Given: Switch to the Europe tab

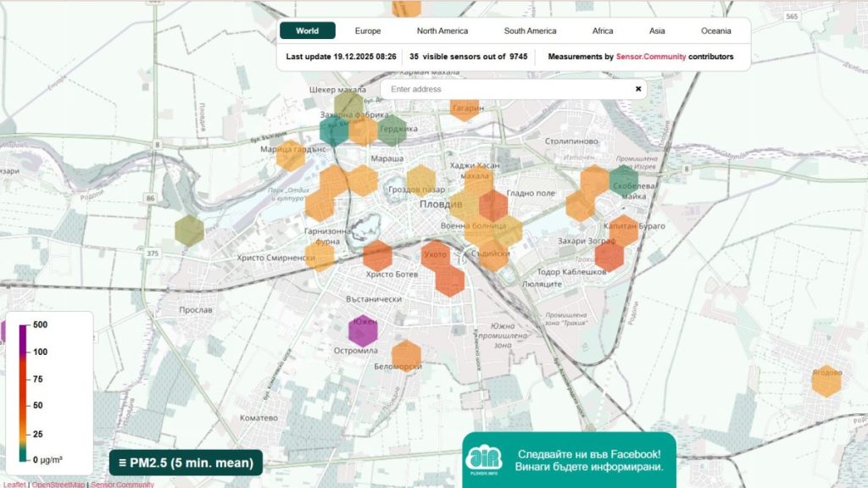Looking at the screenshot, I should pyautogui.click(x=368, y=31).
